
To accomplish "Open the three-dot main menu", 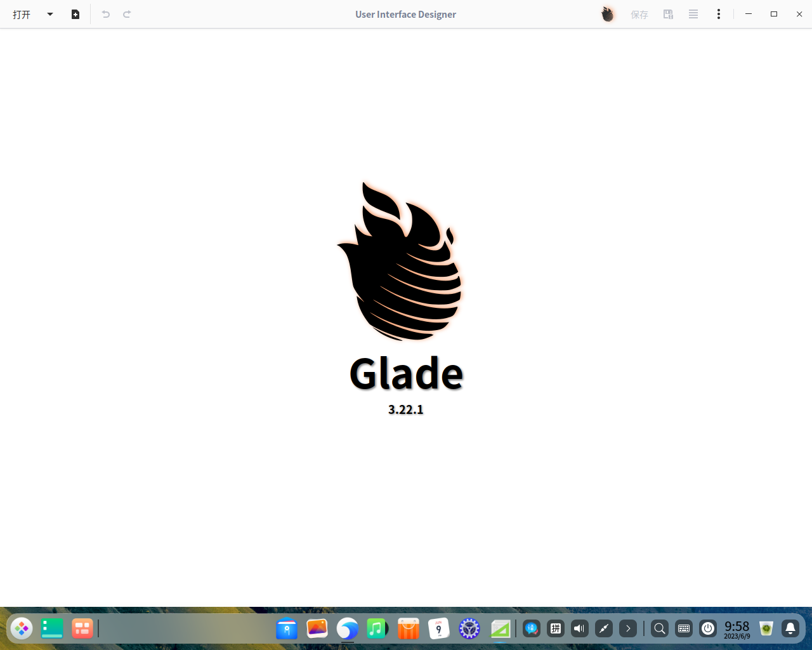I will point(719,14).
